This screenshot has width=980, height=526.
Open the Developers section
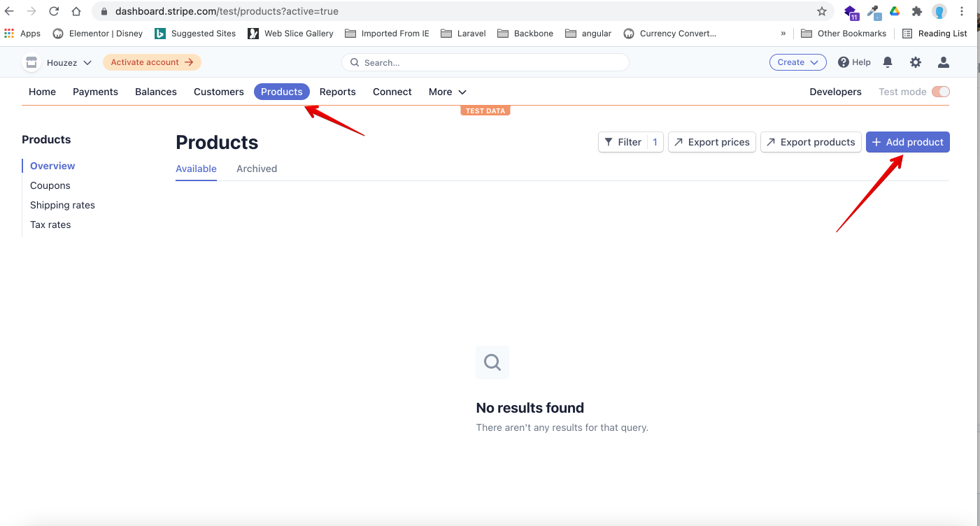coord(835,92)
